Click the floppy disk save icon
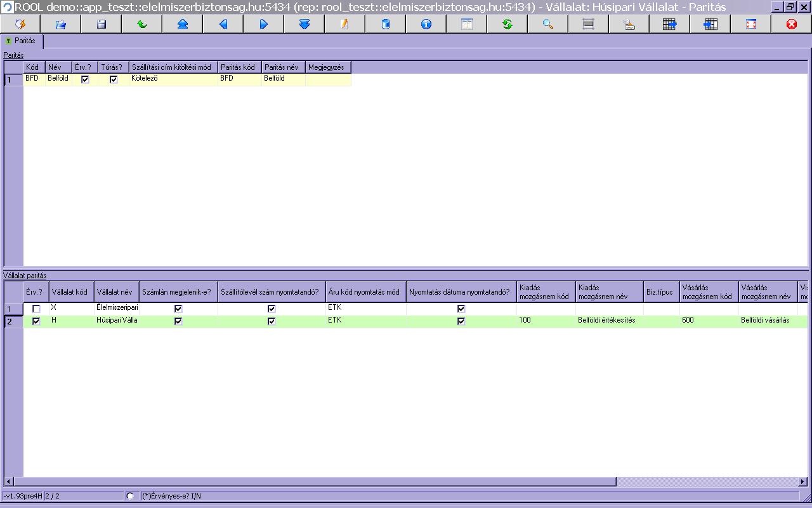This screenshot has height=508, width=812. (101, 24)
